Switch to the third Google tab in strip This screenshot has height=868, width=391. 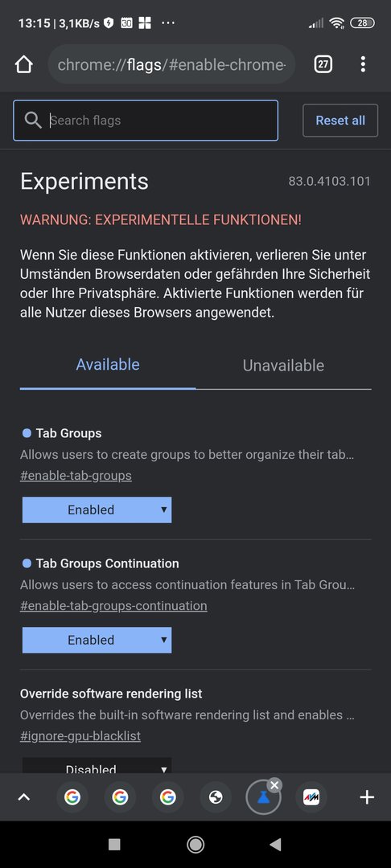point(168,797)
